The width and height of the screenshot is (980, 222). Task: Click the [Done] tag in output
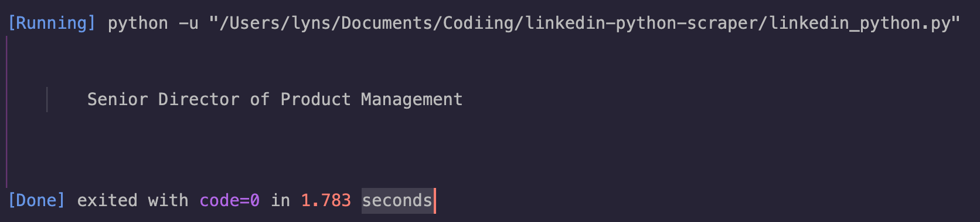[36, 201]
